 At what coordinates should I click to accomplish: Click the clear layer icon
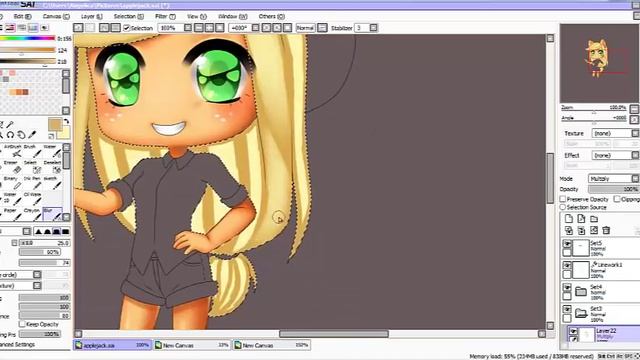594,230
